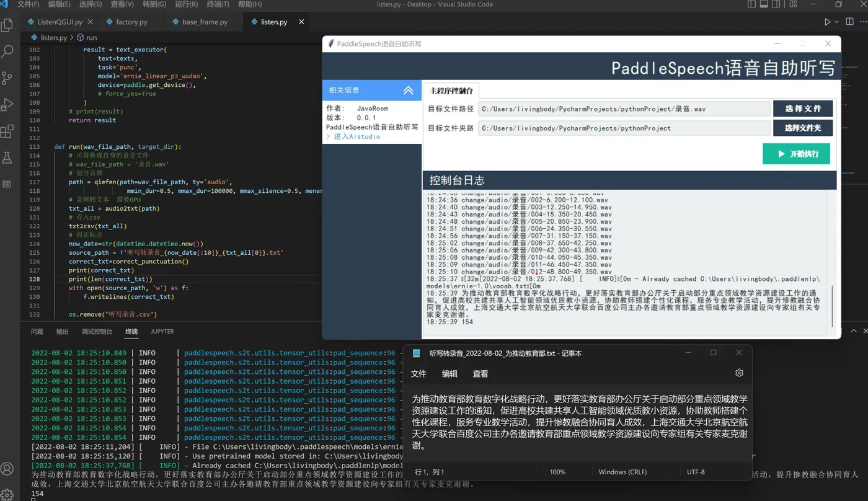Click the PaddleSpeech feather icon in title bar

pos(331,44)
